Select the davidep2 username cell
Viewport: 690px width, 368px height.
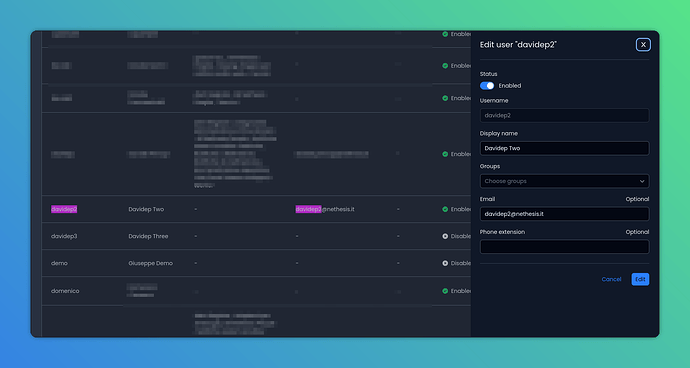click(x=64, y=209)
